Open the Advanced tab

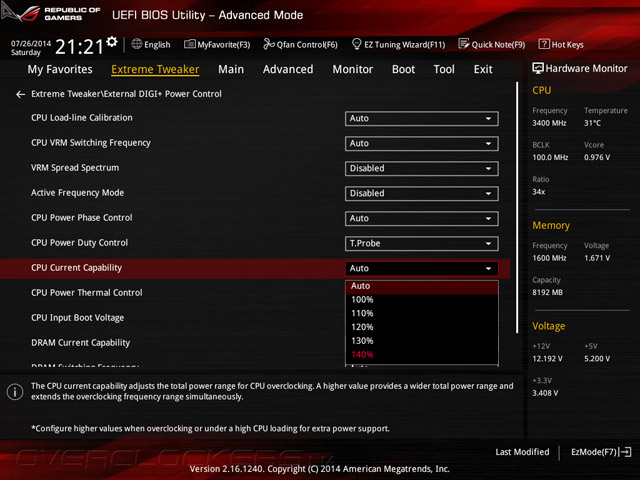[x=288, y=69]
